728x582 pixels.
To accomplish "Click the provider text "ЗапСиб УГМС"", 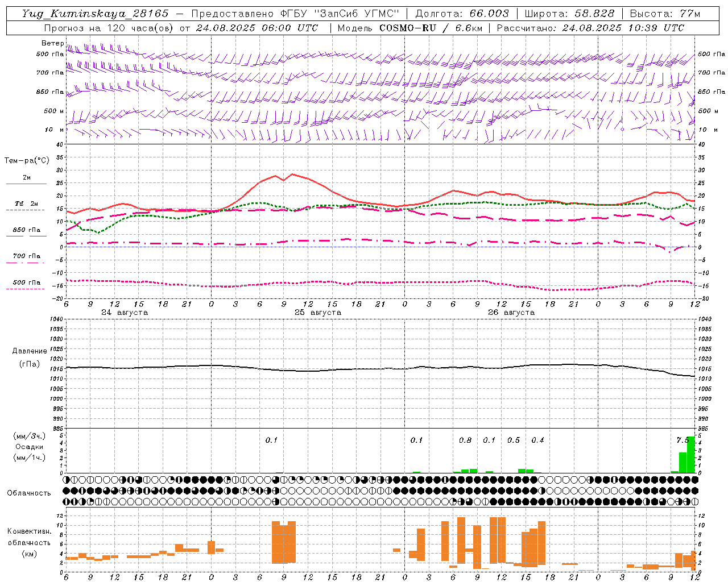I will point(357,14).
